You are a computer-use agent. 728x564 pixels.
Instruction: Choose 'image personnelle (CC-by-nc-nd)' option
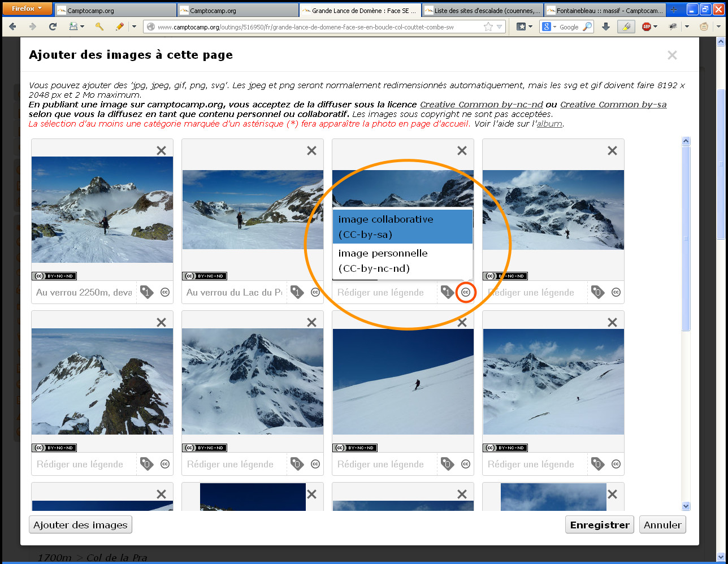click(402, 261)
